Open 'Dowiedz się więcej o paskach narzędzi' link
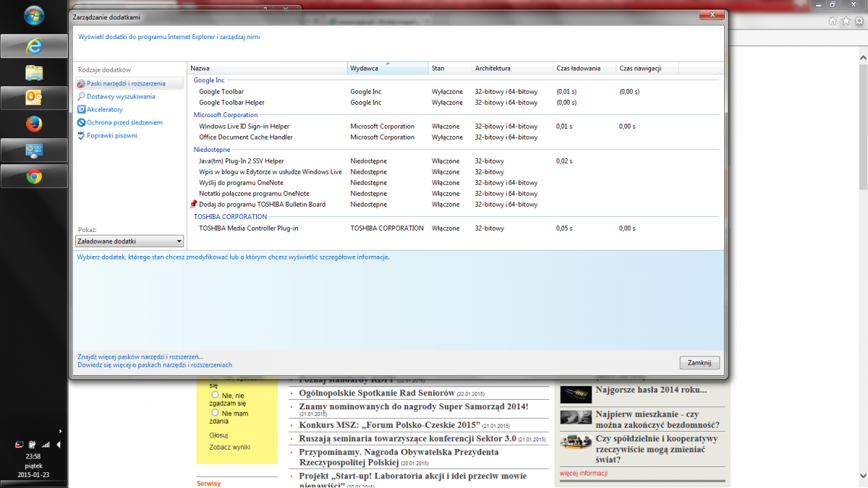This screenshot has height=488, width=868. [x=155, y=365]
